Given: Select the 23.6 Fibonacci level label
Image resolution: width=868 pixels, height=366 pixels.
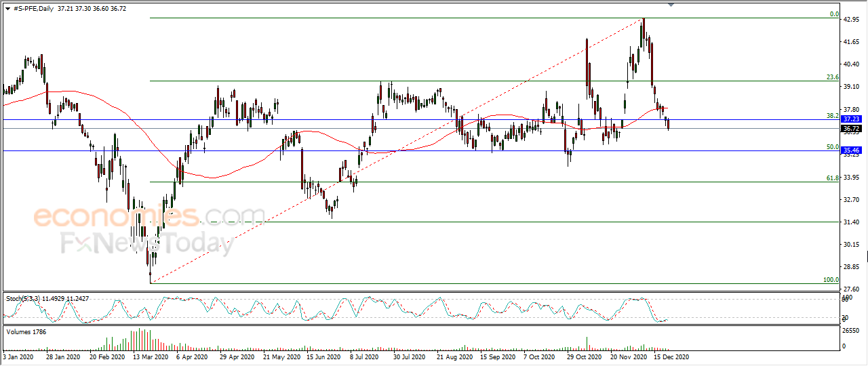Looking at the screenshot, I should coord(833,77).
